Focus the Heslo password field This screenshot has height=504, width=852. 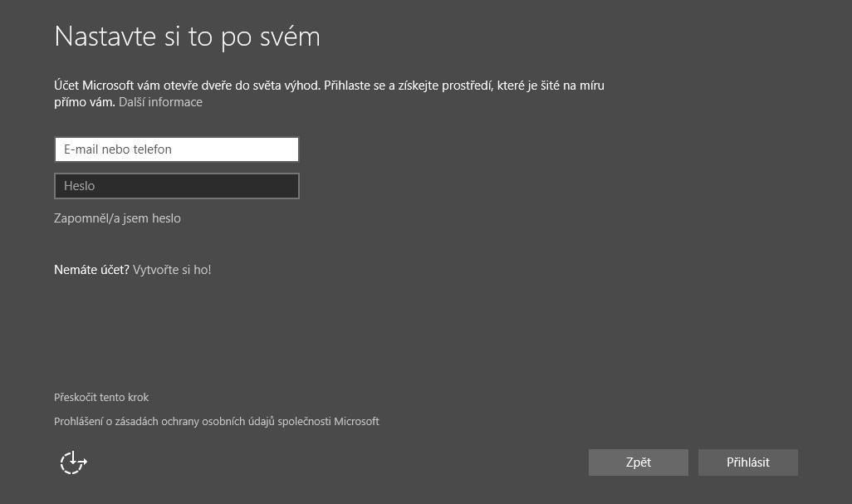coord(176,186)
